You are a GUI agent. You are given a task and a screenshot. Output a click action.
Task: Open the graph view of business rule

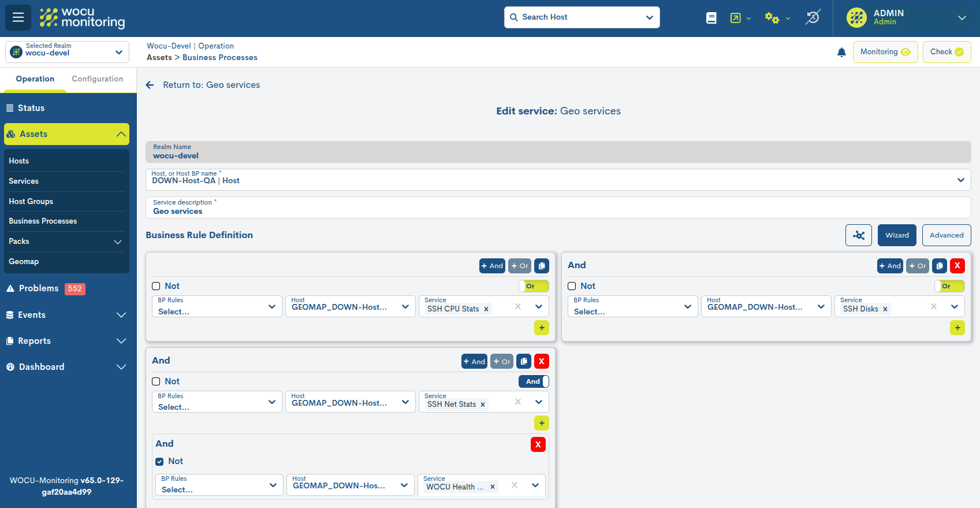[x=858, y=235]
